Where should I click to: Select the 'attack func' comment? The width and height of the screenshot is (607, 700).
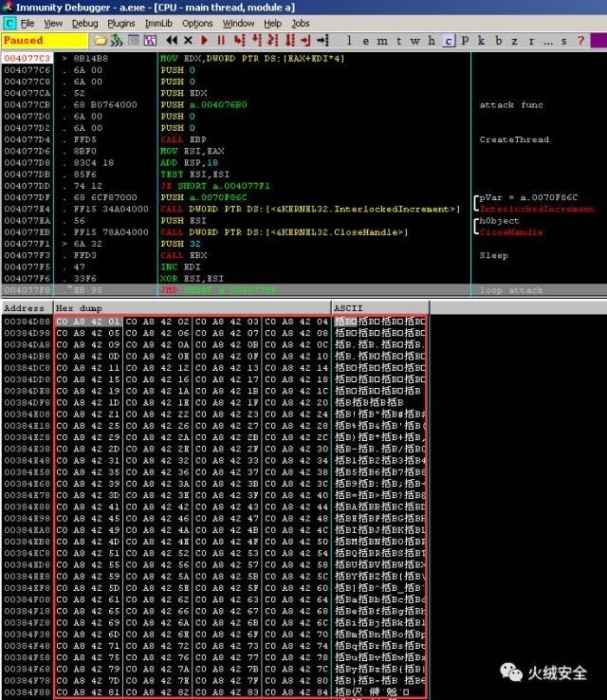coord(511,105)
